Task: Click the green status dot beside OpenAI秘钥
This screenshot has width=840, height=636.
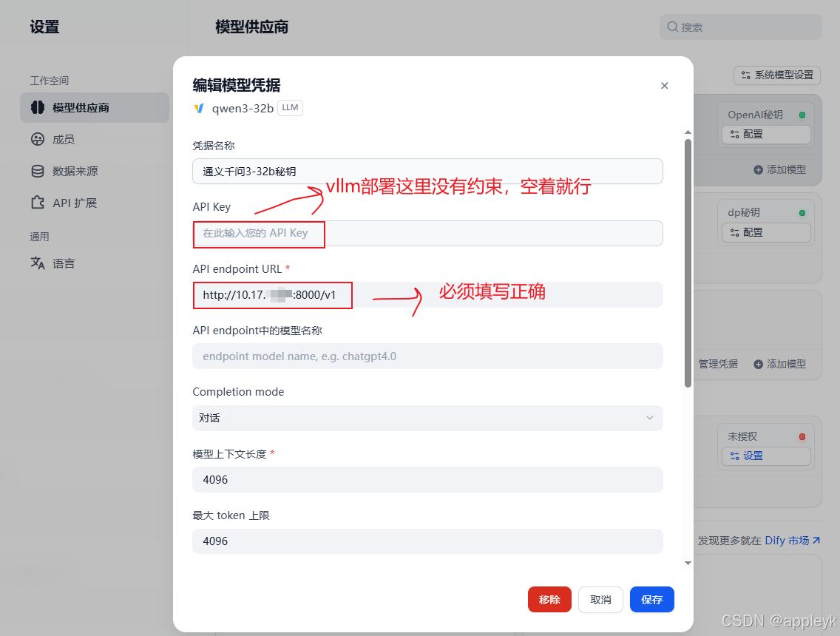Action: coord(801,115)
